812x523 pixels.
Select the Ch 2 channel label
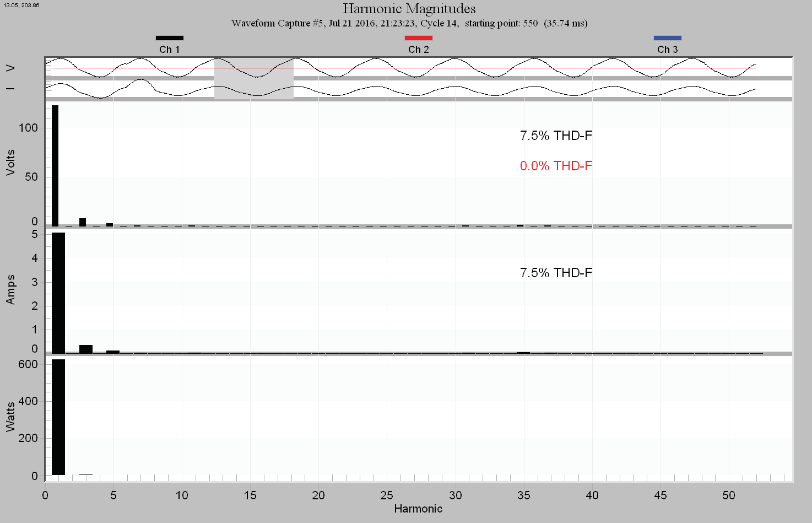[418, 50]
